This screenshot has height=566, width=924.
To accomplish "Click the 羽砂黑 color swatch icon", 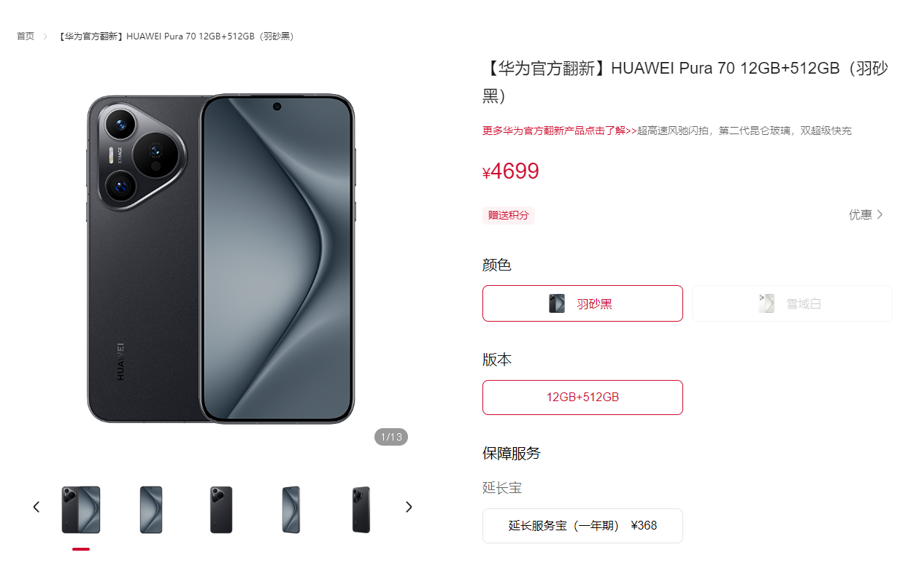I will (557, 303).
